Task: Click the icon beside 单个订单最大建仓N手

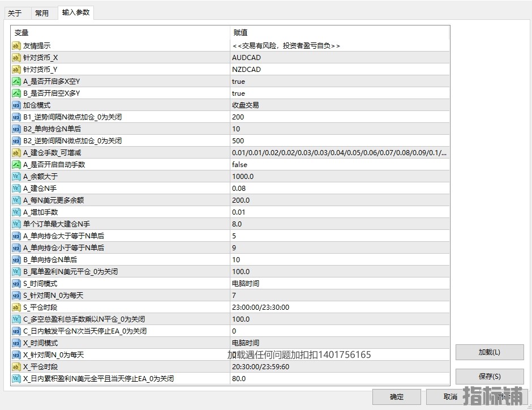Action: click(16, 224)
